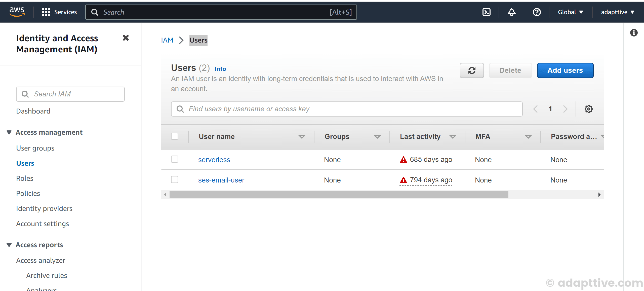
Task: Open AWS CloudShell terminal icon
Action: [x=486, y=12]
